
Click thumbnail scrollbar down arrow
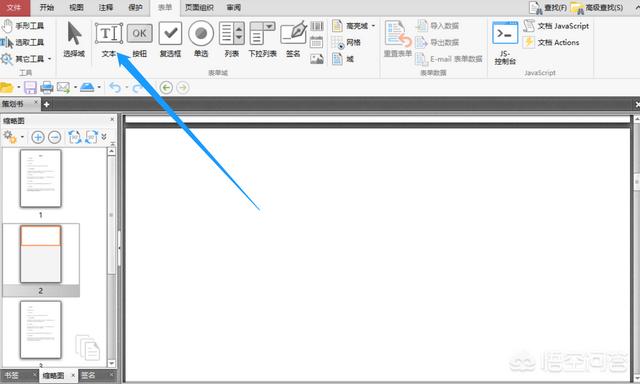pyautogui.click(x=111, y=363)
